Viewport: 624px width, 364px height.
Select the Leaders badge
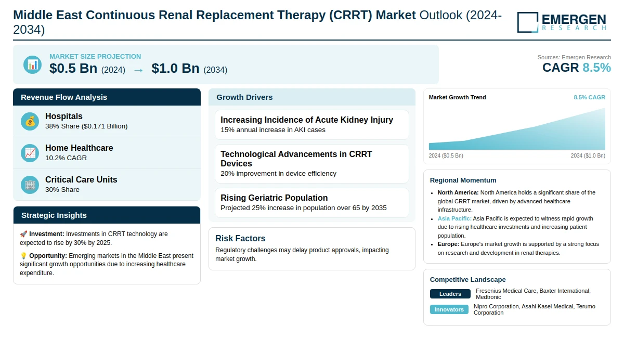point(450,294)
